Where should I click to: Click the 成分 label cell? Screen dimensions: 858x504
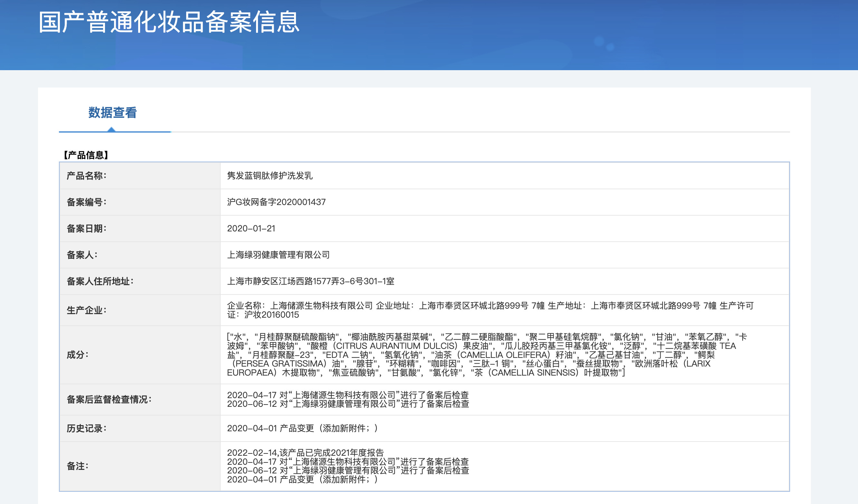pos(140,355)
